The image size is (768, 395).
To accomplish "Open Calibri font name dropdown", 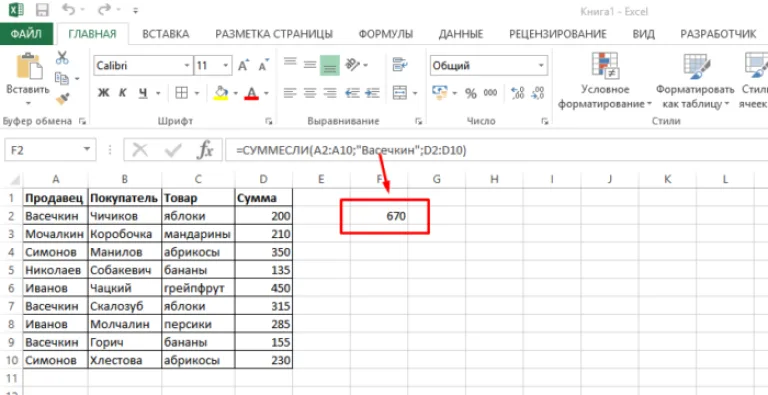I will [187, 66].
